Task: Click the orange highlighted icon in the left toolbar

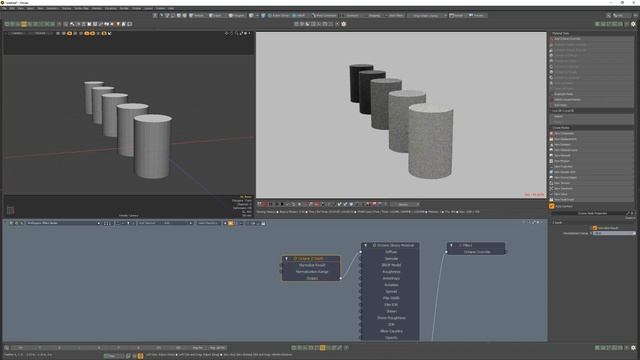Action: click(x=24, y=24)
